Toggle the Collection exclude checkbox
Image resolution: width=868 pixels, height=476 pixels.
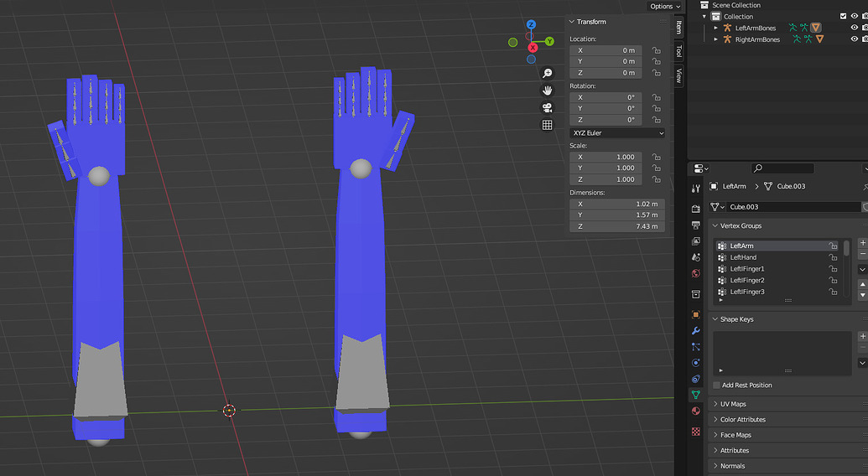843,17
